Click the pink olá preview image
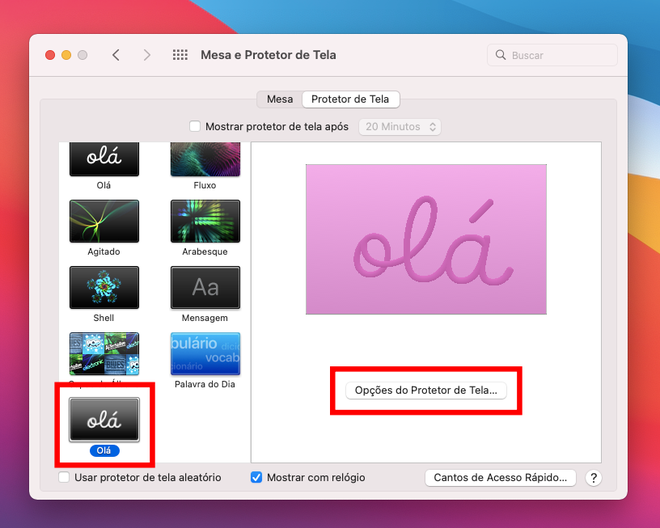Viewport: 660px width, 528px height. (426, 239)
